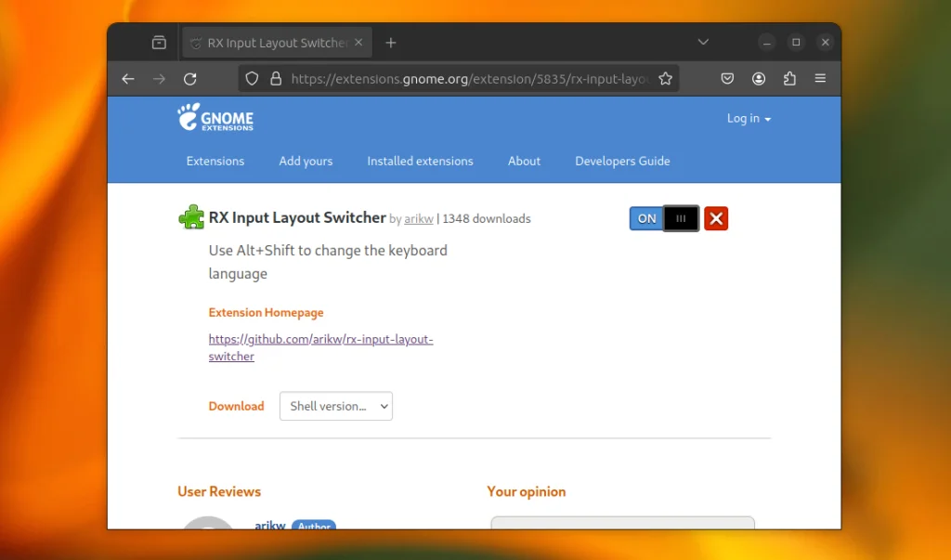Click the Download link
Screen dimensions: 951x560
[236, 406]
